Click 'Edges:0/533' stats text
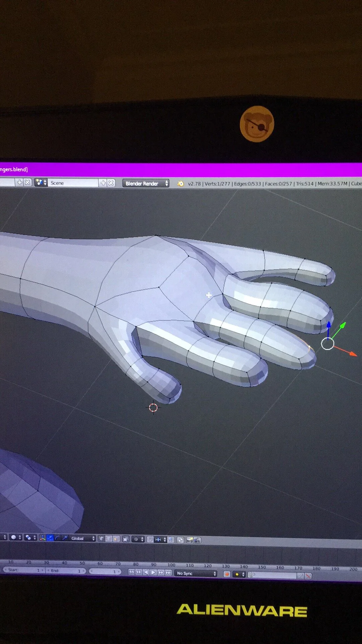This screenshot has height=644, width=362. (x=247, y=184)
